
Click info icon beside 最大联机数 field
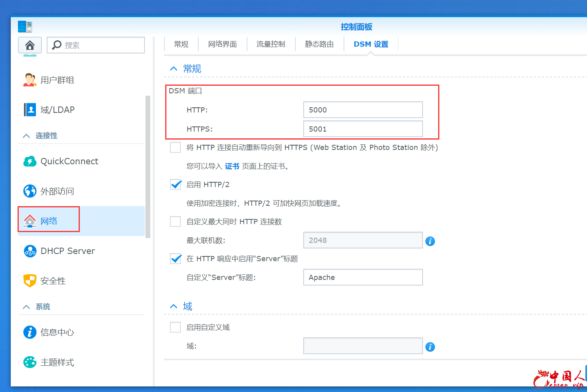click(x=430, y=241)
